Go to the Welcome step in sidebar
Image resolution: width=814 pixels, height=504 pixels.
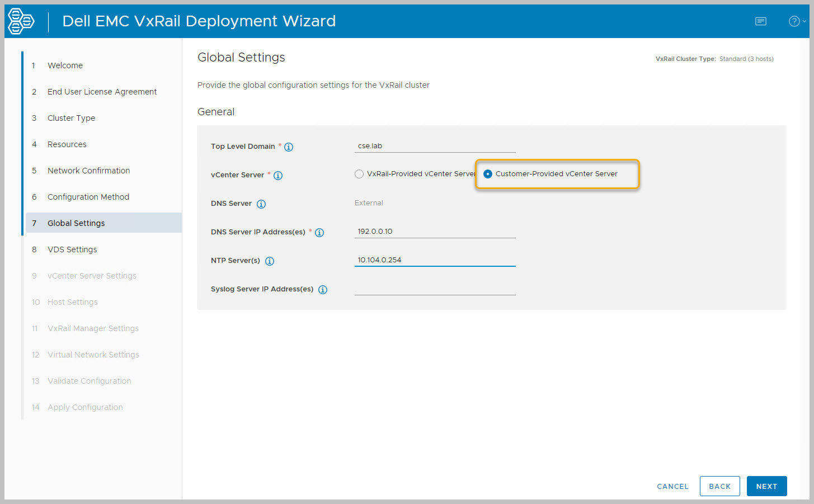65,65
